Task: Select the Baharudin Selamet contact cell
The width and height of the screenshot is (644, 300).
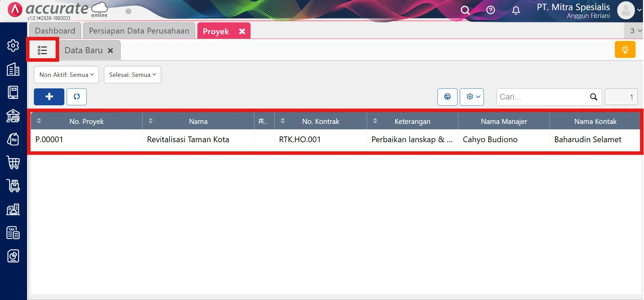Action: point(595,140)
